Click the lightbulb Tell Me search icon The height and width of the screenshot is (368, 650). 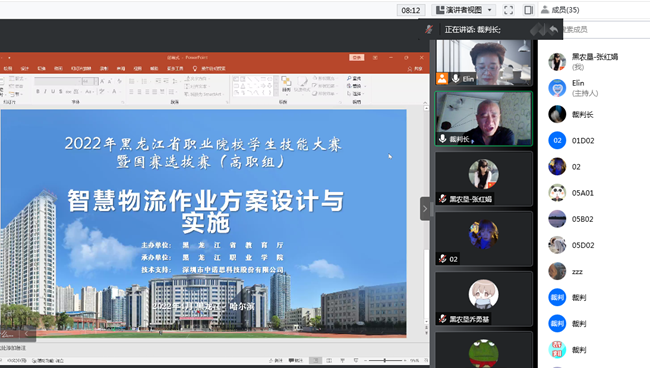tap(195, 68)
